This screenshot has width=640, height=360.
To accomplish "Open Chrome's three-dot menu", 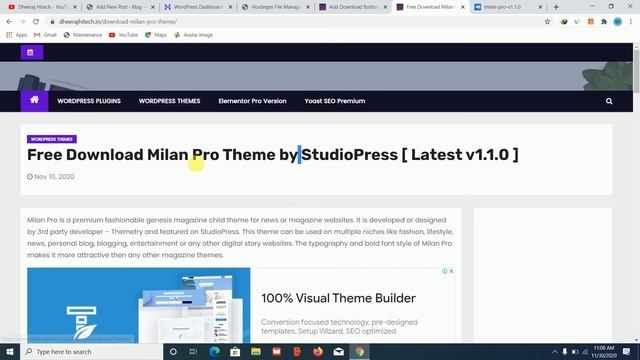I will pos(631,22).
